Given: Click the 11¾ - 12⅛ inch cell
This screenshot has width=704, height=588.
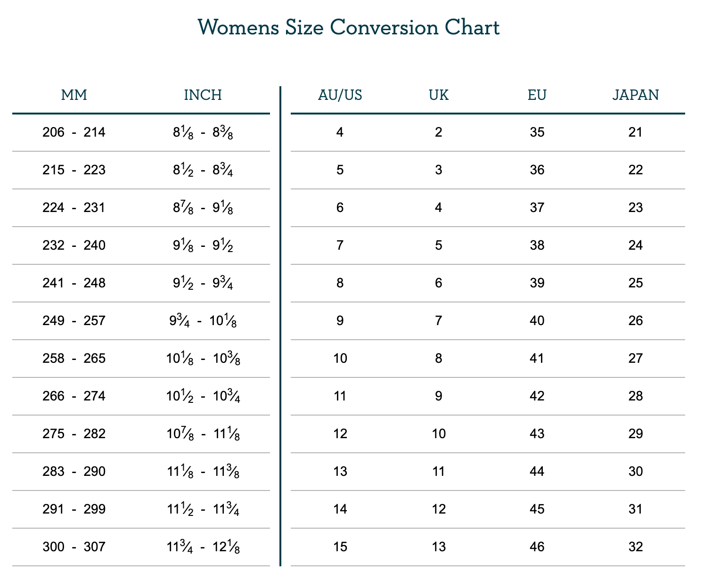Looking at the screenshot, I should tap(203, 547).
